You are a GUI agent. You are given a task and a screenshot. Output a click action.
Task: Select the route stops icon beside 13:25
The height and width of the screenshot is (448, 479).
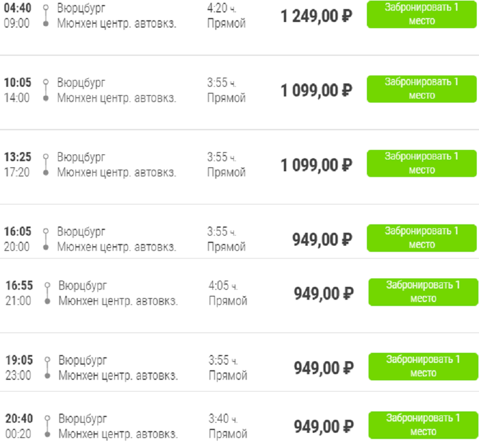click(x=46, y=165)
